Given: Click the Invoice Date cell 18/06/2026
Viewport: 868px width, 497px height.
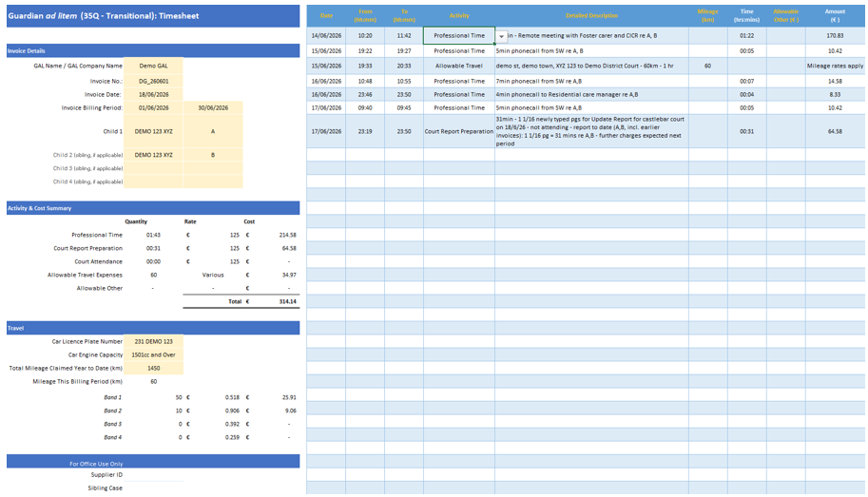Looking at the screenshot, I should click(153, 95).
